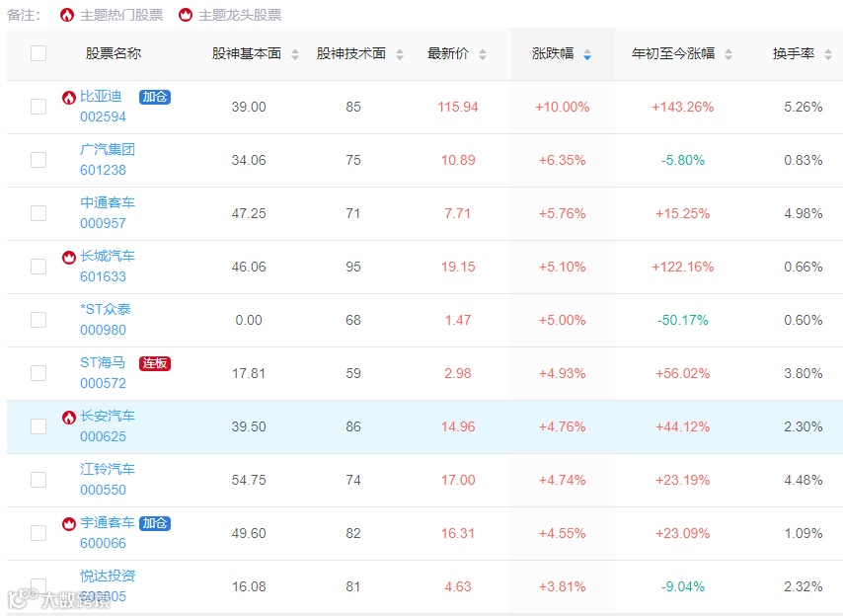
Task: Open 江铃汽车 stock link
Action: [x=107, y=469]
